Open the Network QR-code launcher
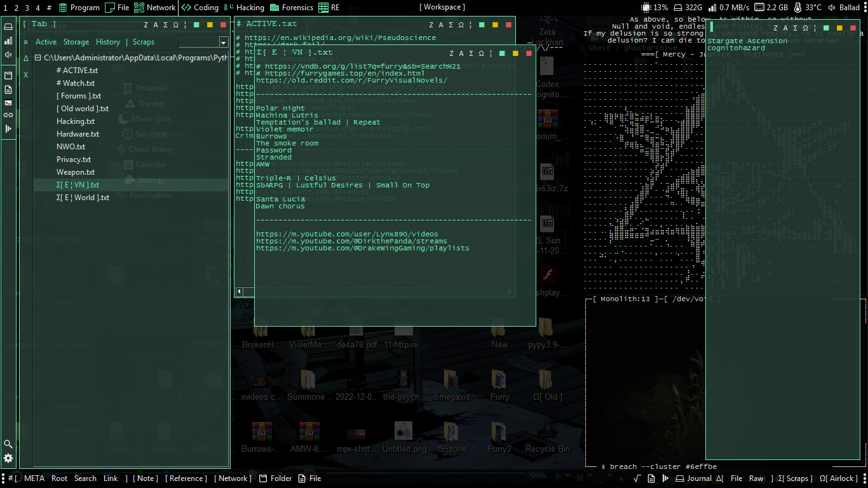 (x=154, y=8)
